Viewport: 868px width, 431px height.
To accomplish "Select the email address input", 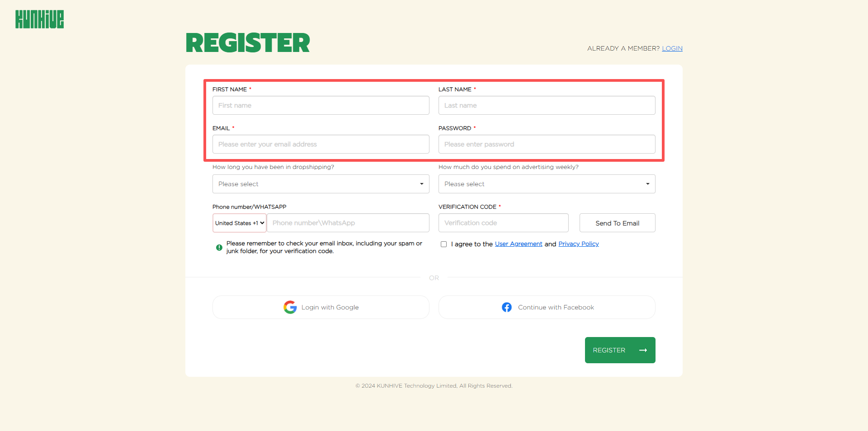I will tap(321, 144).
